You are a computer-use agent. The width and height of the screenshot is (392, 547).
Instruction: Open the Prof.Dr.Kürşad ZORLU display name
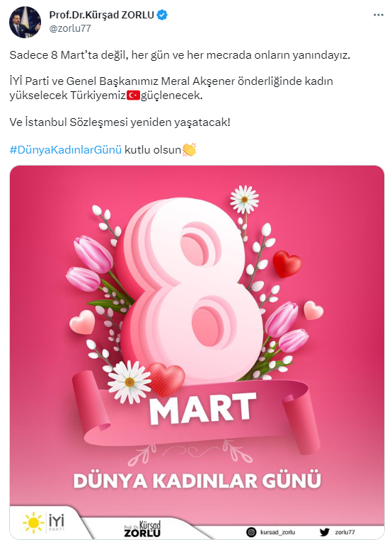(101, 15)
